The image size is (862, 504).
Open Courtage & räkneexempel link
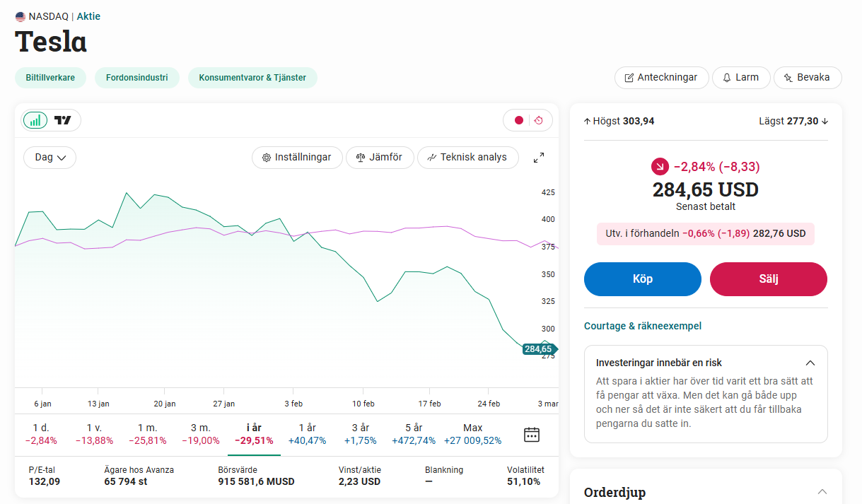tap(643, 326)
